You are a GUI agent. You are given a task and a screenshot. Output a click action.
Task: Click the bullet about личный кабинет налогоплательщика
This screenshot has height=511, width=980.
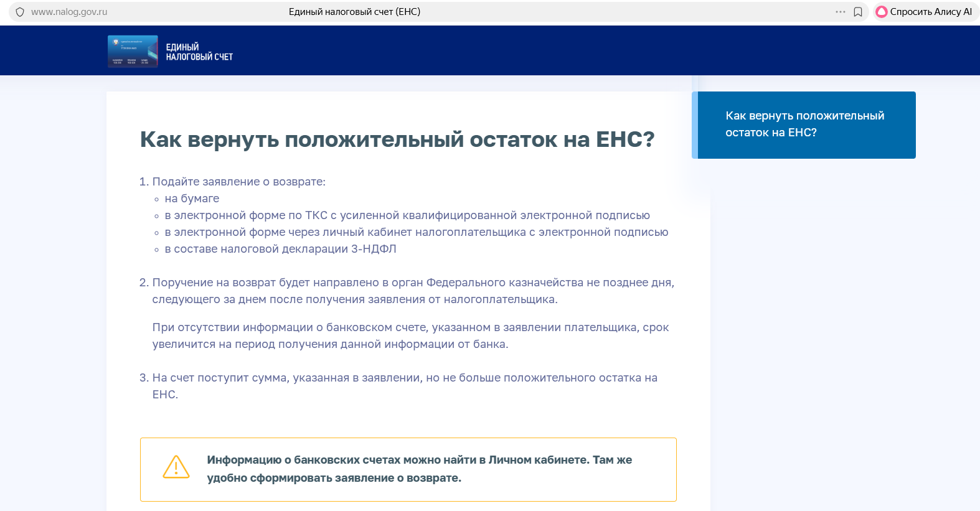tap(416, 232)
